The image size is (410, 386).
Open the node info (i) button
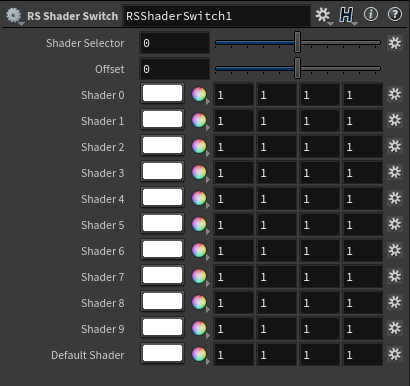point(371,14)
